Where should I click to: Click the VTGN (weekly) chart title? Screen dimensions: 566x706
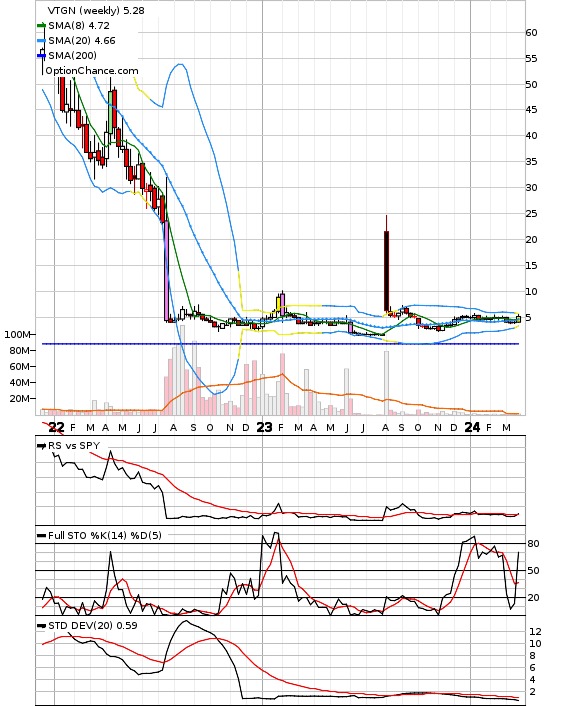[84, 10]
